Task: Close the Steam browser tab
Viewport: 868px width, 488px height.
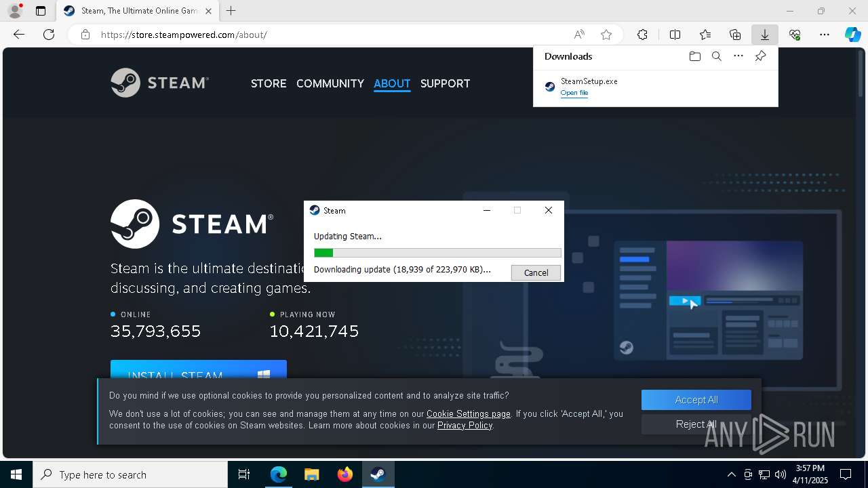Action: (x=208, y=11)
